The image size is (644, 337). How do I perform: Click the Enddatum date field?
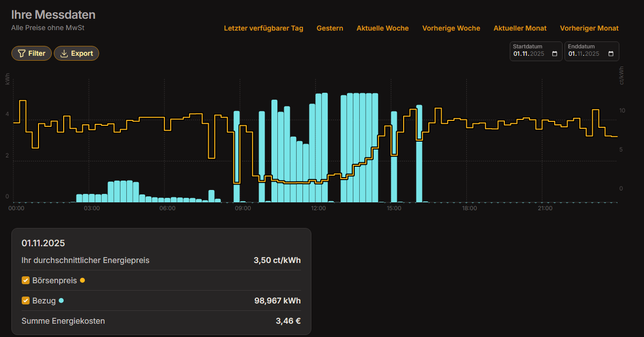click(x=584, y=54)
